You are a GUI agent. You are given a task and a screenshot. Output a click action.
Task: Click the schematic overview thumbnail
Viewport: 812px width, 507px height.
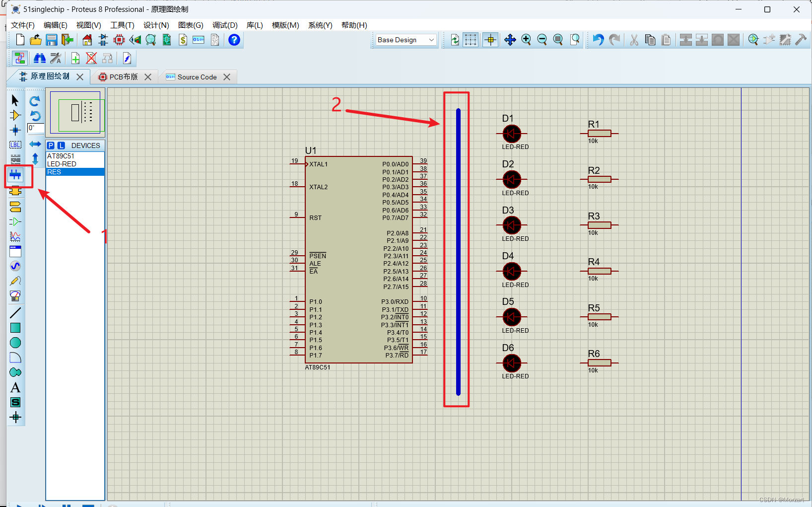pos(75,112)
